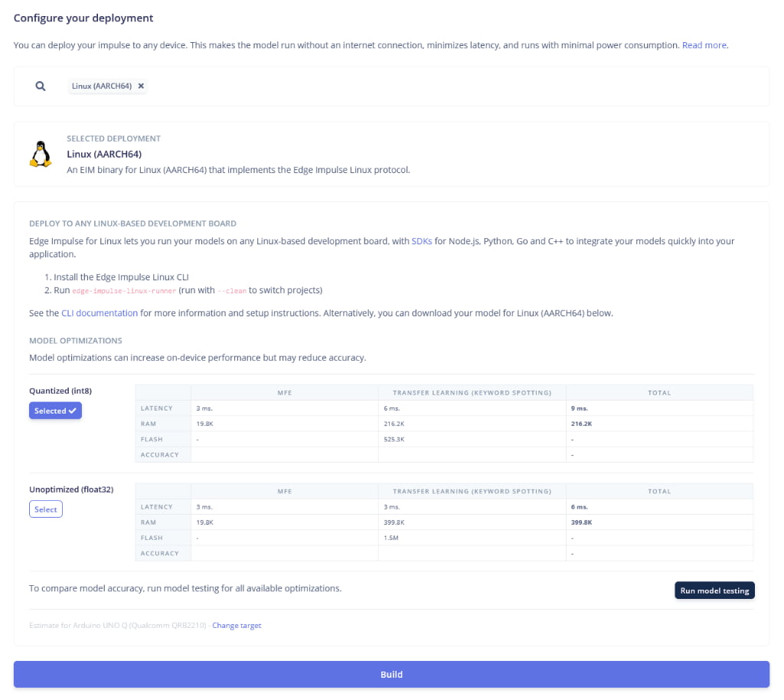Click the Linux penguin logo
784x700 pixels.
41,154
